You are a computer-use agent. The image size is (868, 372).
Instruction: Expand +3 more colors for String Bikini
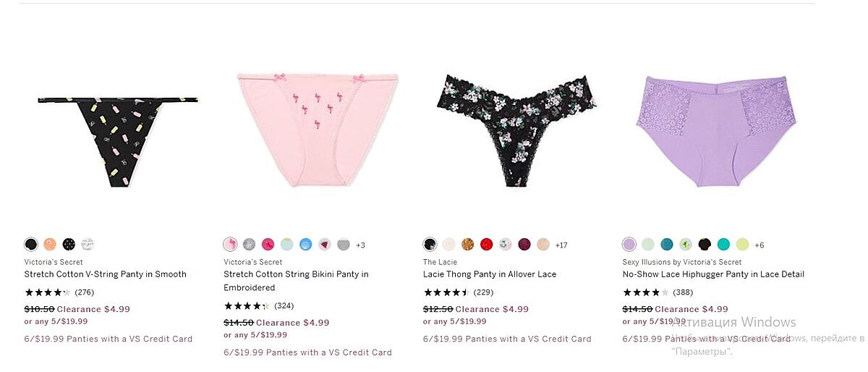(360, 245)
